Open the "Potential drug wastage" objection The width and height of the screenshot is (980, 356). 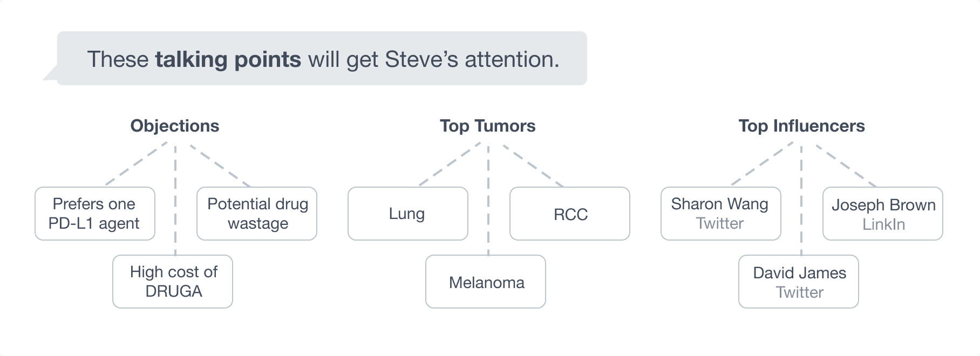257,214
